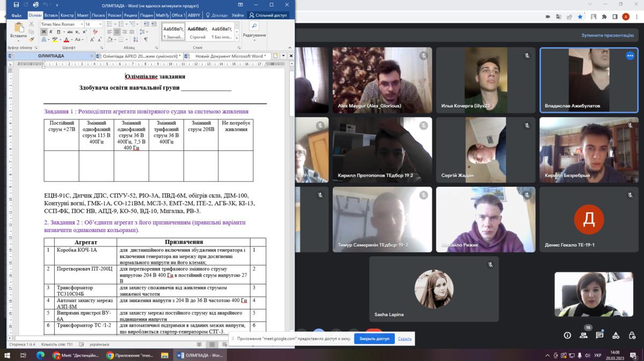Open the Meet chat icon
Screen dimensions: 644x361
click(599, 335)
